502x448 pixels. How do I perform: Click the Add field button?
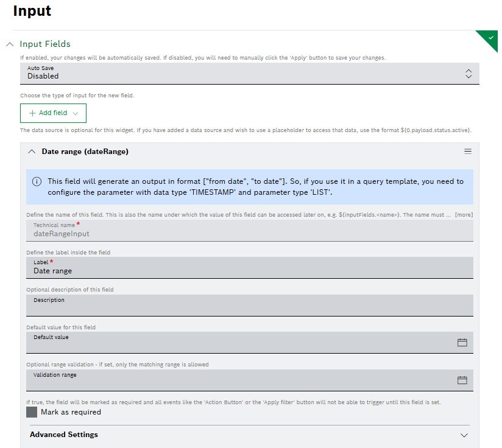pos(53,113)
